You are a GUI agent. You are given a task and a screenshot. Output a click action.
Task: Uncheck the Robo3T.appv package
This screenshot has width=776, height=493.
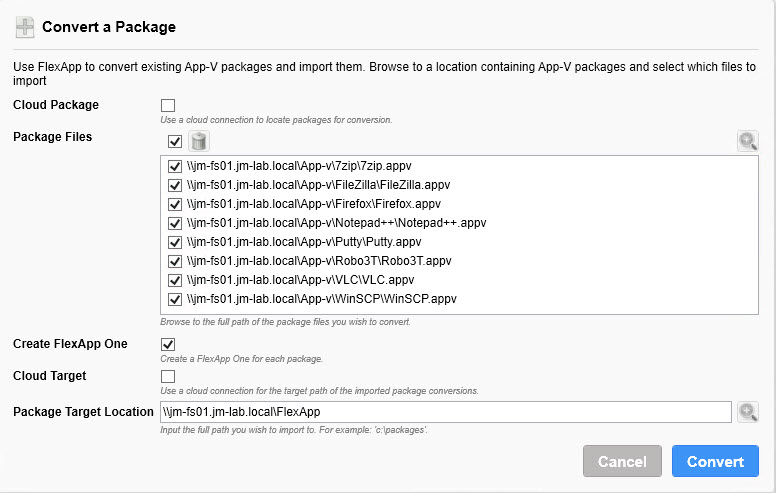(x=175, y=261)
